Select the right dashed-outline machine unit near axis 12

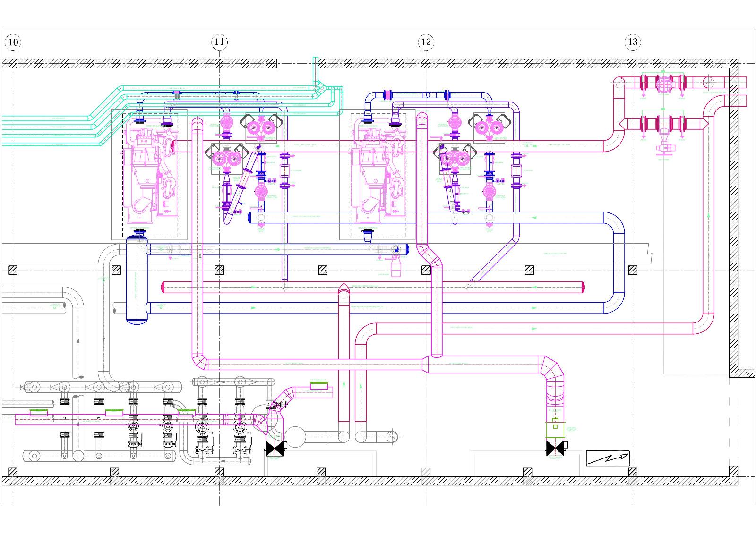coord(378,175)
